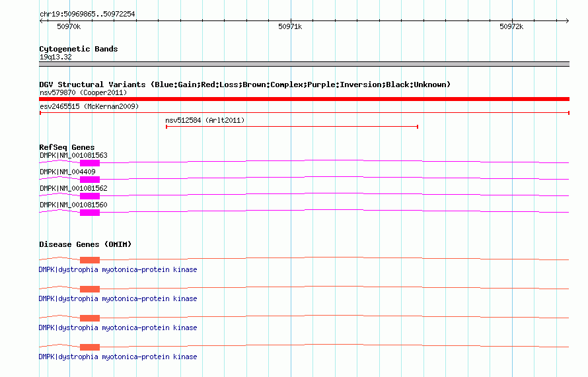
Task: Click the ruler's right arrow end
Action: (x=567, y=21)
